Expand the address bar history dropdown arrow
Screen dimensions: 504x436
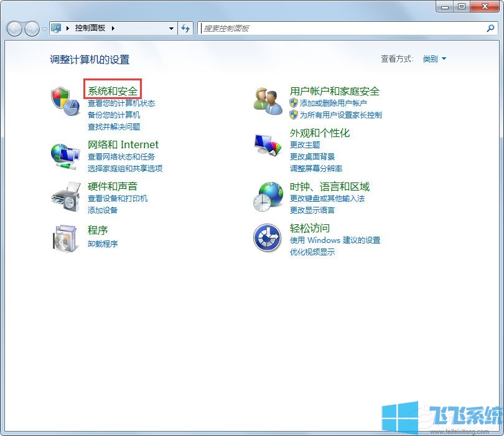(172, 29)
